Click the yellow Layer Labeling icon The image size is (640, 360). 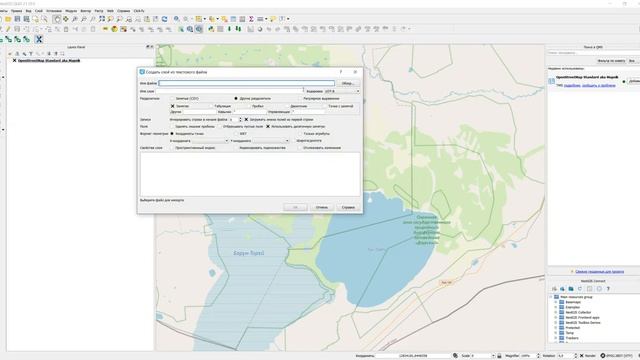point(105,29)
